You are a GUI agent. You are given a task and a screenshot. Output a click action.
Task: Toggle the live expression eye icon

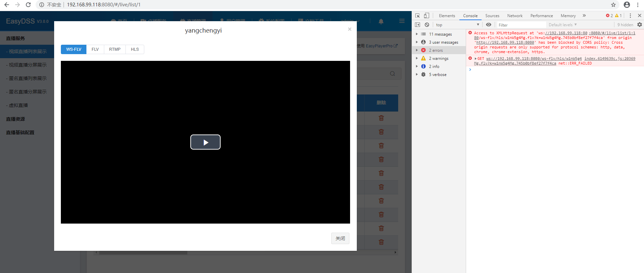coord(489,25)
